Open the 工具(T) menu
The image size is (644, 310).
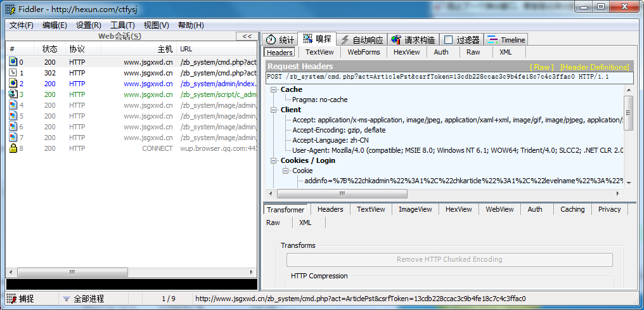pyautogui.click(x=122, y=25)
